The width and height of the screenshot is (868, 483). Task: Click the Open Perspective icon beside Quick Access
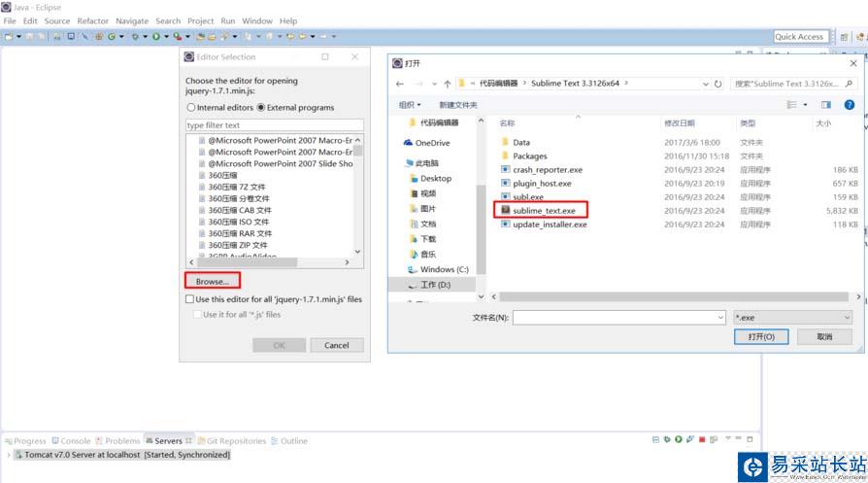point(844,37)
